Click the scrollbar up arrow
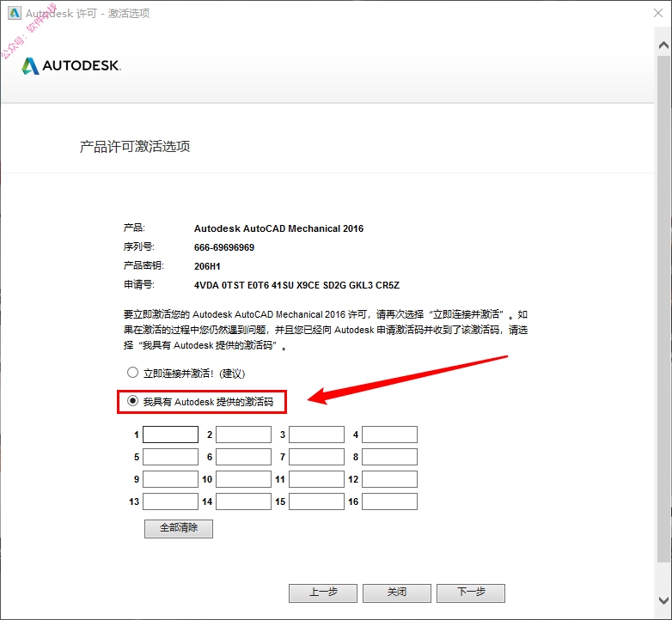The width and height of the screenshot is (672, 620). [663, 45]
